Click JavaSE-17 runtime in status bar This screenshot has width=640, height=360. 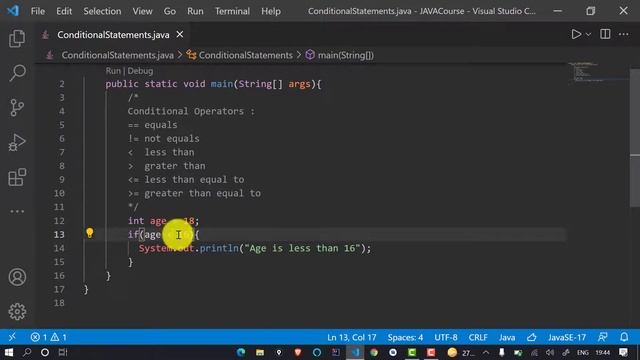click(567, 338)
